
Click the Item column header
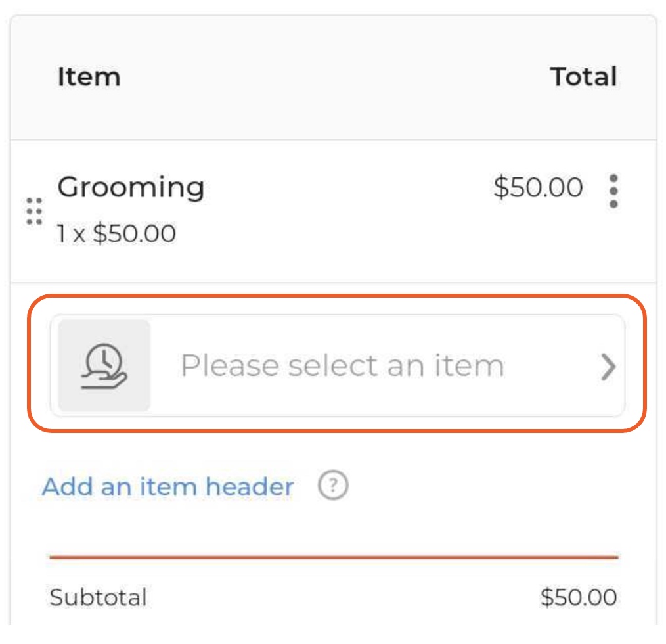click(89, 77)
